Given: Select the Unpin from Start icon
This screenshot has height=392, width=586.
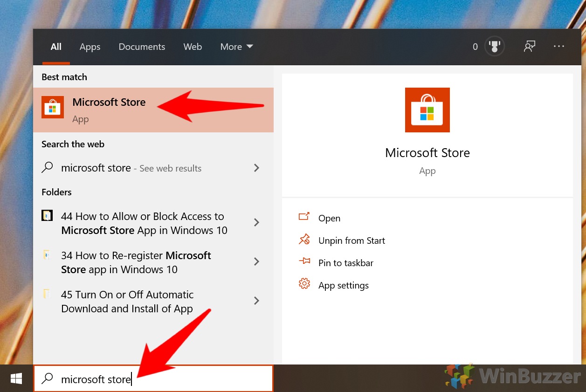Looking at the screenshot, I should pos(304,240).
